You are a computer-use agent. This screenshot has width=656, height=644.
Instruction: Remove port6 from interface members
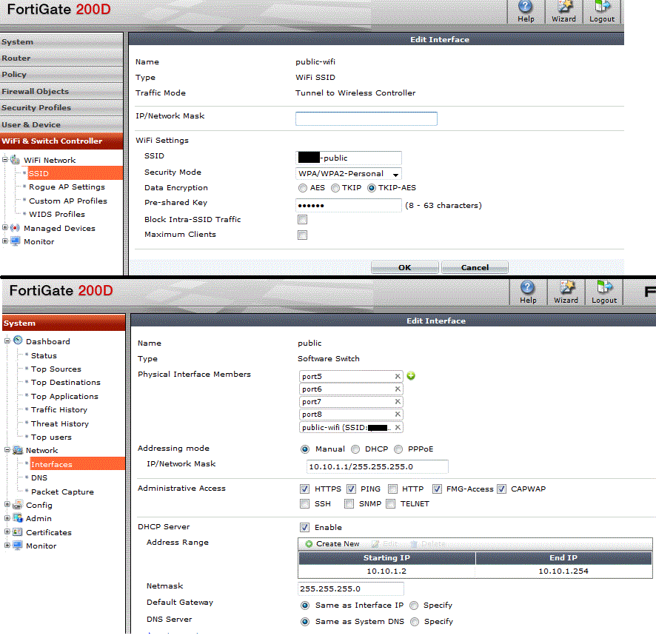pyautogui.click(x=398, y=389)
